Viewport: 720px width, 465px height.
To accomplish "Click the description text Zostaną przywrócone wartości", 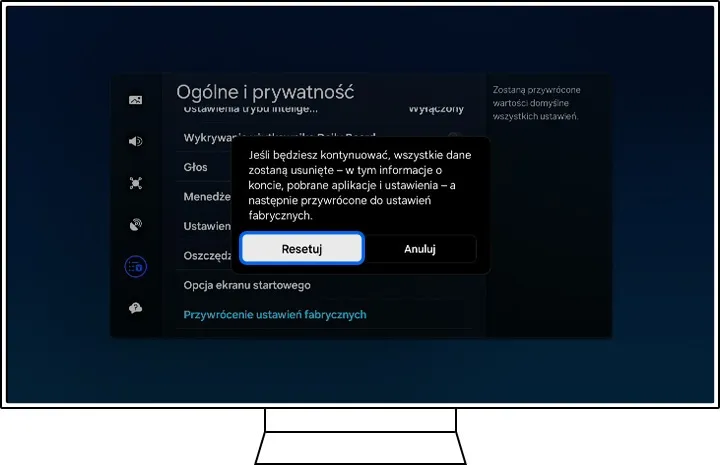I will 536,103.
